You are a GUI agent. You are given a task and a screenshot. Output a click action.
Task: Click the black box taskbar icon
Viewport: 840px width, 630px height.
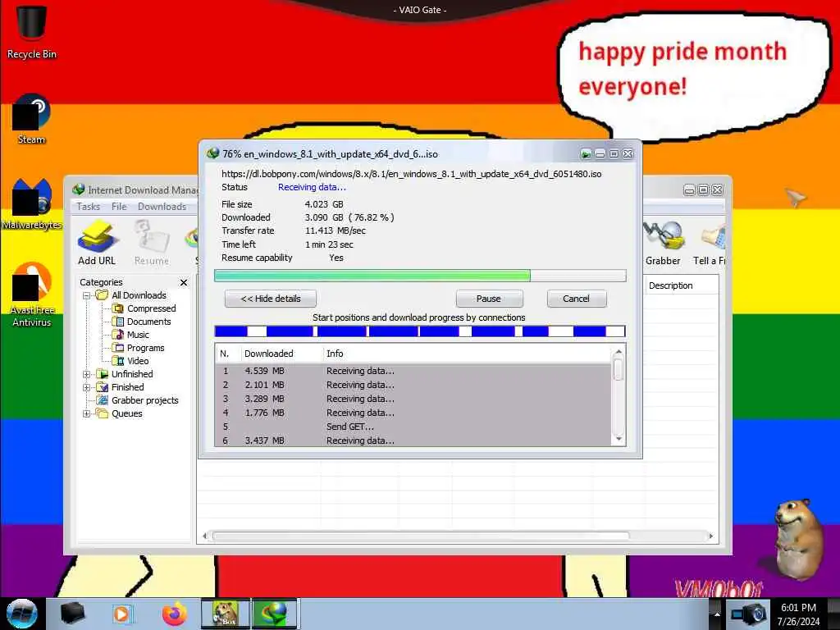pos(72,614)
